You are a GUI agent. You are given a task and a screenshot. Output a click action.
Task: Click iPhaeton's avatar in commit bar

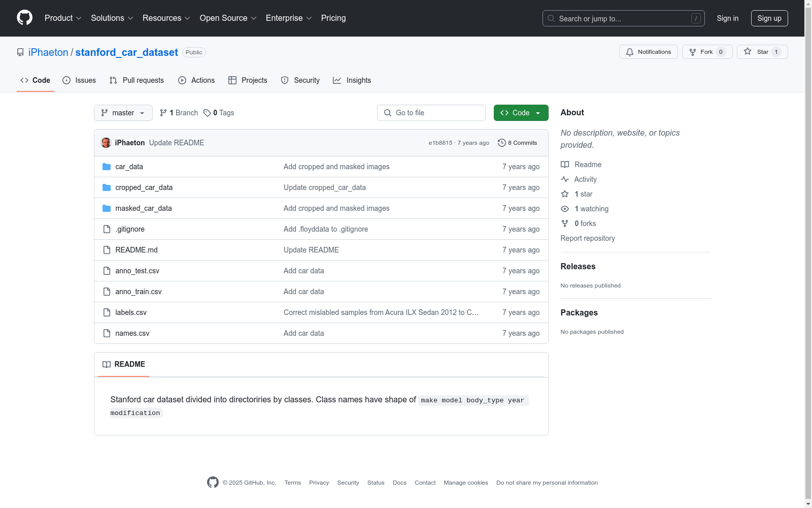point(106,143)
